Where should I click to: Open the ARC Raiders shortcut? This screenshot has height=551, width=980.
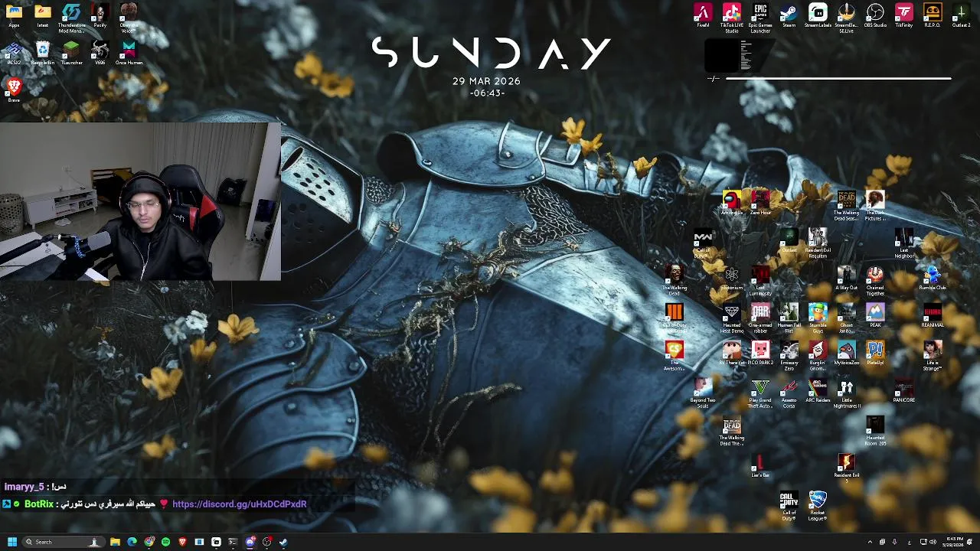point(818,390)
